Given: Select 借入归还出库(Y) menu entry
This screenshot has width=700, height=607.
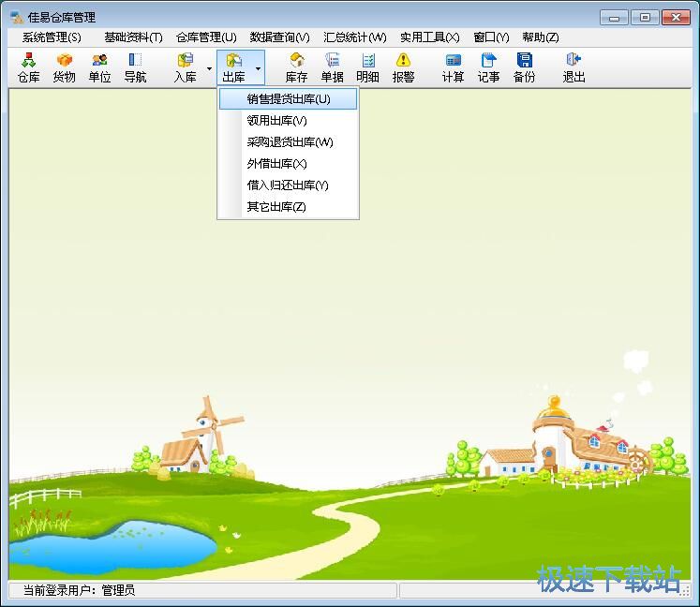Looking at the screenshot, I should 288,185.
